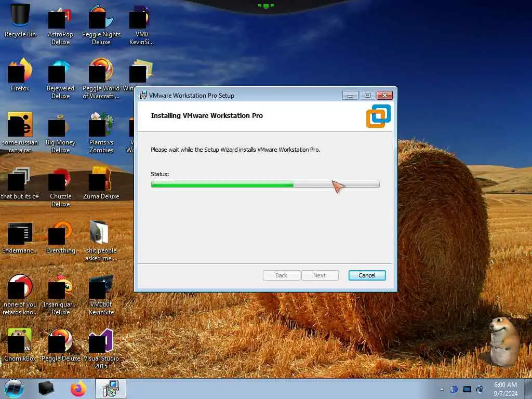This screenshot has height=399, width=532.
Task: Click the VMware logo in setup header
Action: [x=378, y=116]
